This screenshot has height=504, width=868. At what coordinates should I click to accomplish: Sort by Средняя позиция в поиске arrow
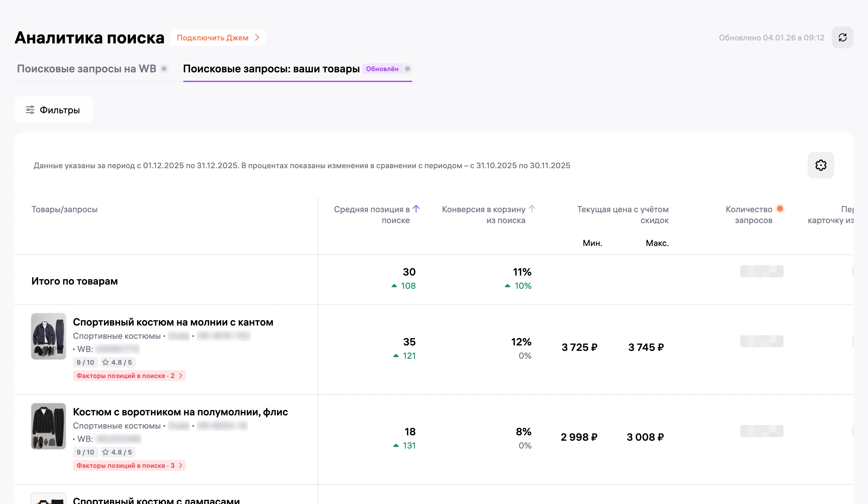416,209
